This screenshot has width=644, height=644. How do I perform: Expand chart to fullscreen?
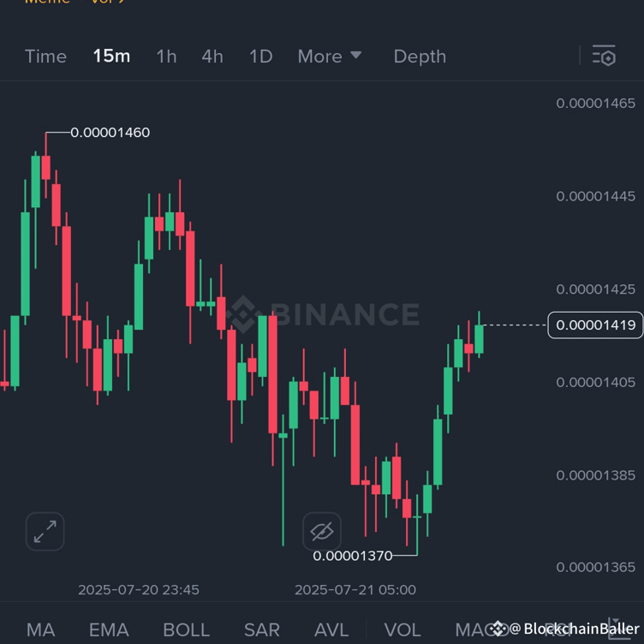click(x=45, y=532)
